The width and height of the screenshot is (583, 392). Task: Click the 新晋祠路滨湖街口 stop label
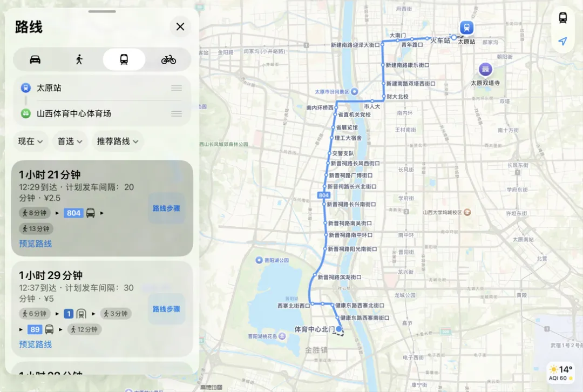point(340,277)
